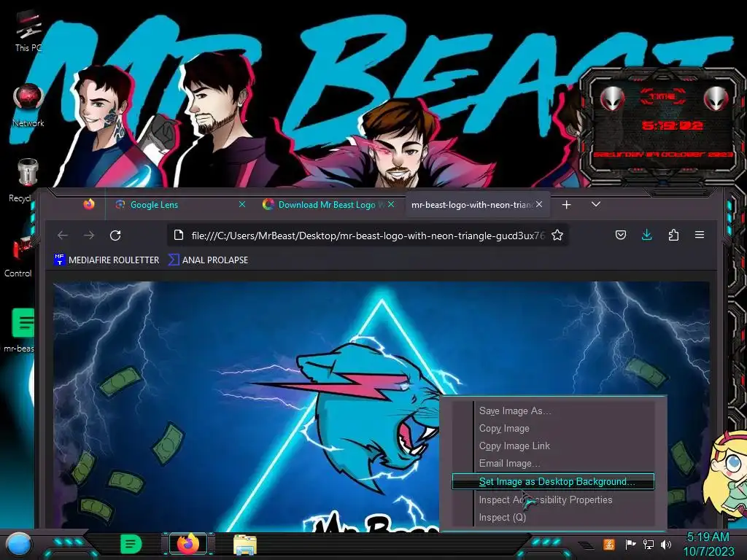
Task: Open File Explorer from the taskbar
Action: pyautogui.click(x=245, y=545)
